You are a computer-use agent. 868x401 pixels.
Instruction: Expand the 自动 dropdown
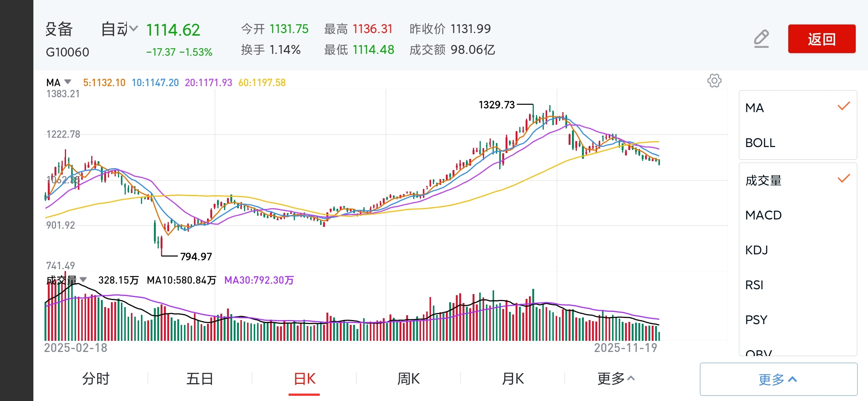pyautogui.click(x=119, y=29)
